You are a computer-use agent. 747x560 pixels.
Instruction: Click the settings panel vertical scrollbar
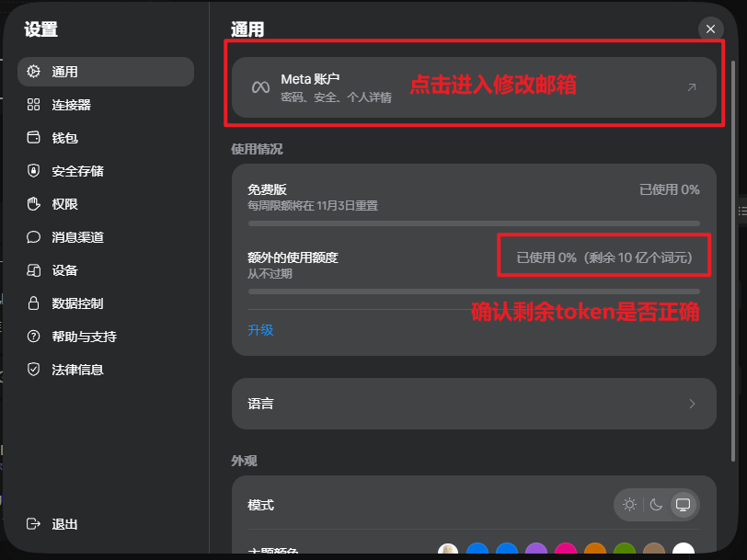(733, 261)
